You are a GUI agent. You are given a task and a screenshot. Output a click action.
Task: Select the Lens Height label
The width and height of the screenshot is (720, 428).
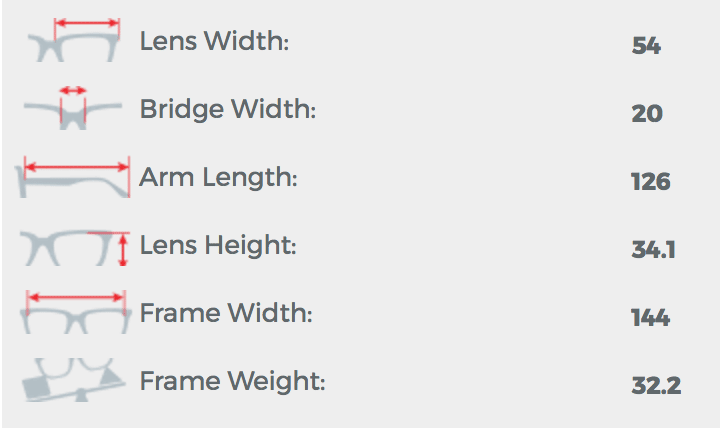click(218, 245)
